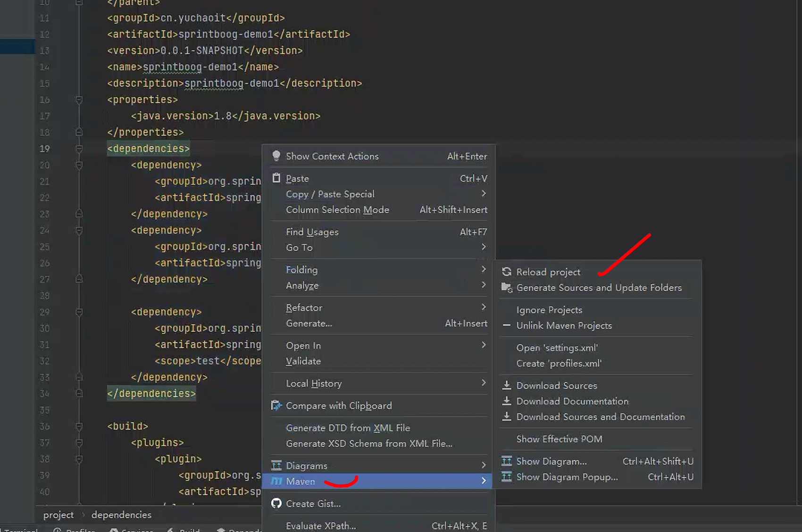Click the dependencies breadcrumb in the path bar
This screenshot has height=532, width=802.
121,515
